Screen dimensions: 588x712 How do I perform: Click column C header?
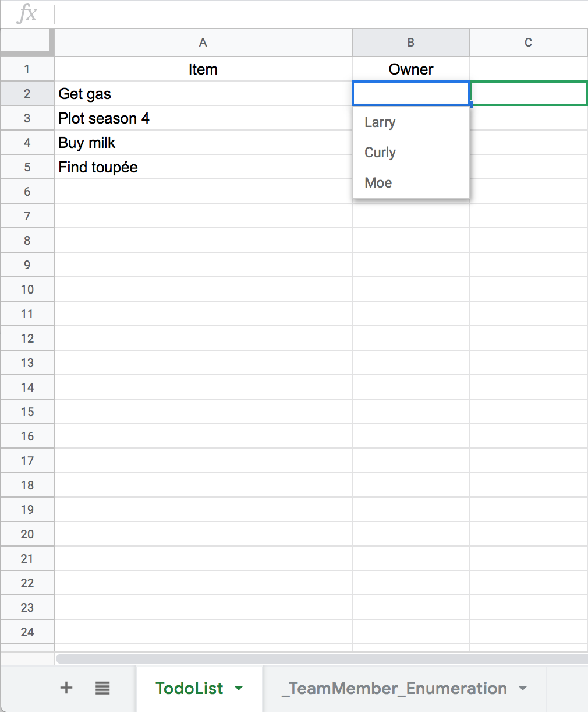(x=528, y=43)
